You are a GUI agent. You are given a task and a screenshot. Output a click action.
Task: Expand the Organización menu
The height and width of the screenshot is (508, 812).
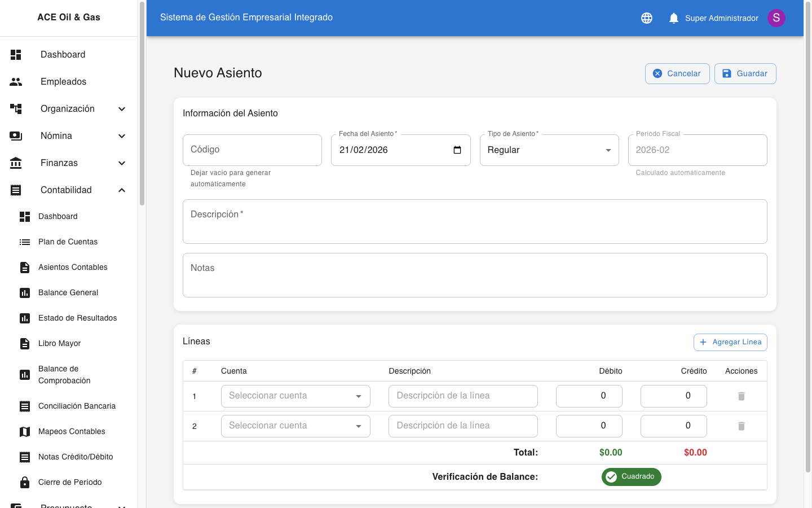(122, 109)
